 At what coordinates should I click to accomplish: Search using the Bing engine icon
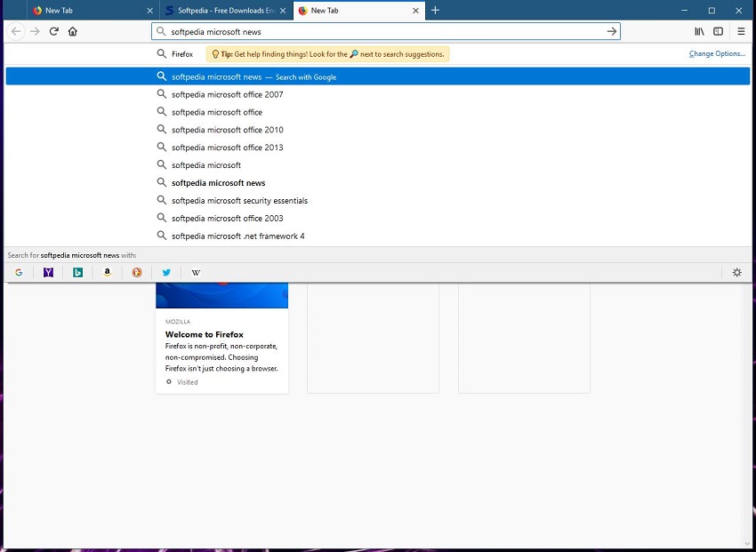[78, 273]
